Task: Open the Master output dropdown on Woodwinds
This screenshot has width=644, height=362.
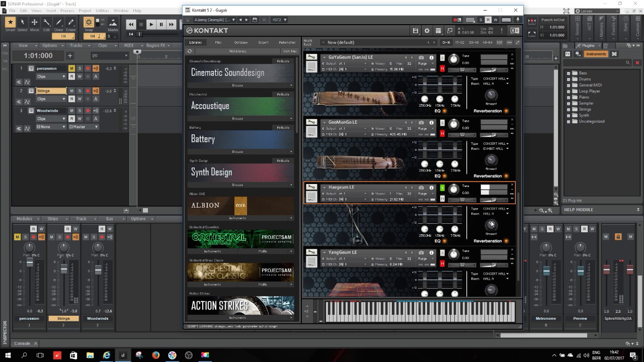Action: coord(83,127)
